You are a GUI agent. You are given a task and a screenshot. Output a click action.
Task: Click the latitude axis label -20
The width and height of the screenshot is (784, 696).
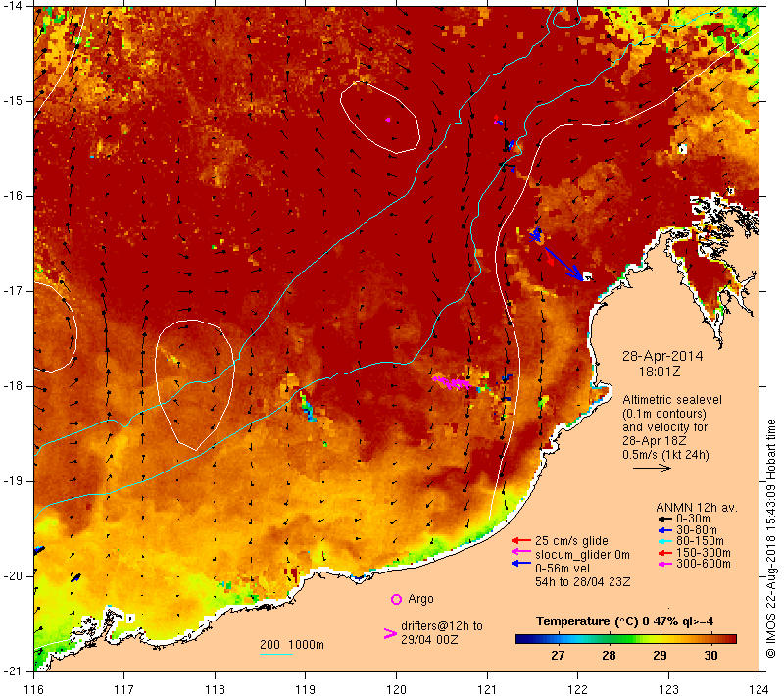coord(13,576)
